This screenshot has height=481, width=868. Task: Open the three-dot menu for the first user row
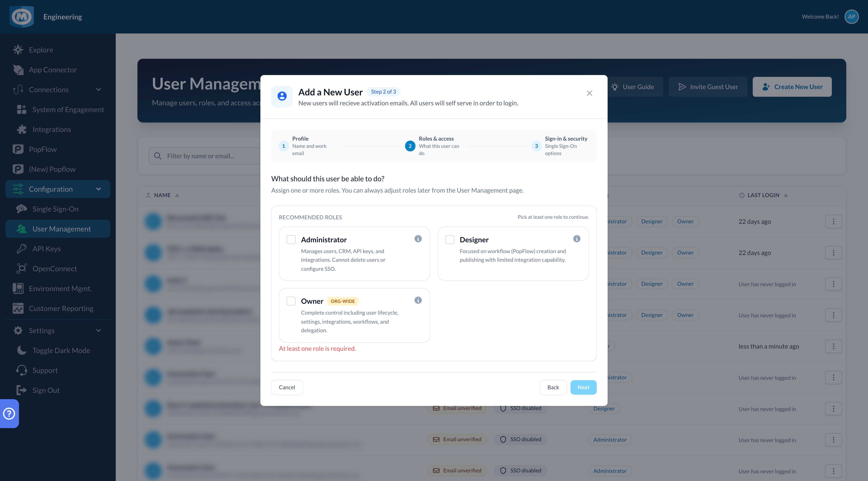click(834, 222)
